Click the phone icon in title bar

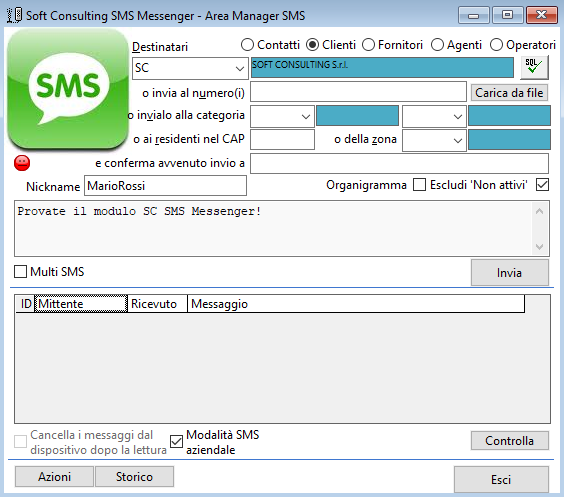14,15
